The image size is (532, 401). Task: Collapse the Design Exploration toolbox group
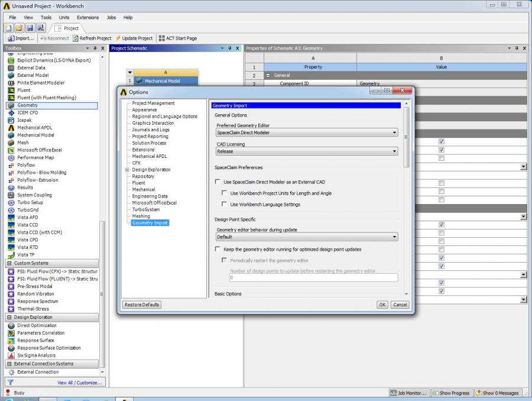9,317
